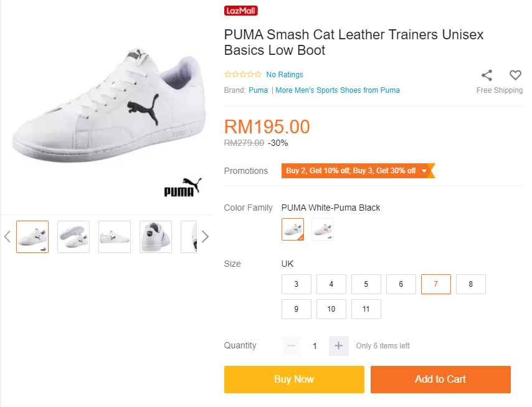The height and width of the screenshot is (407, 532).
Task: Open the Puma brand link
Action: (x=258, y=90)
